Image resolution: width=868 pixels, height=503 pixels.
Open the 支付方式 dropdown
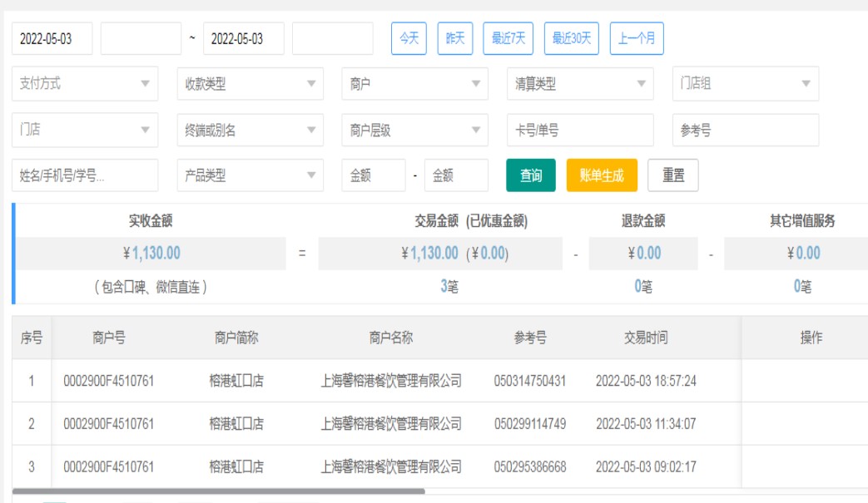(x=85, y=84)
